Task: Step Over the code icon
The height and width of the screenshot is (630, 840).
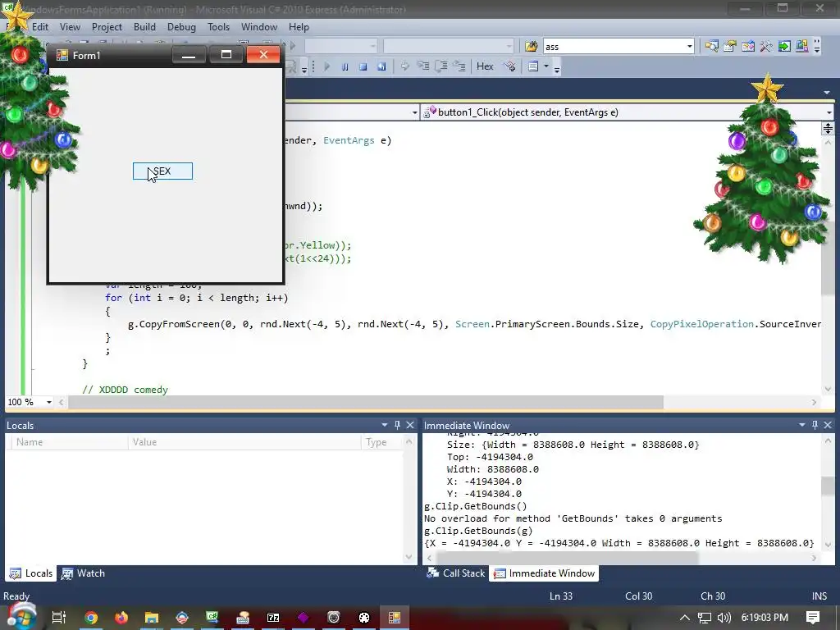Action: click(x=441, y=66)
